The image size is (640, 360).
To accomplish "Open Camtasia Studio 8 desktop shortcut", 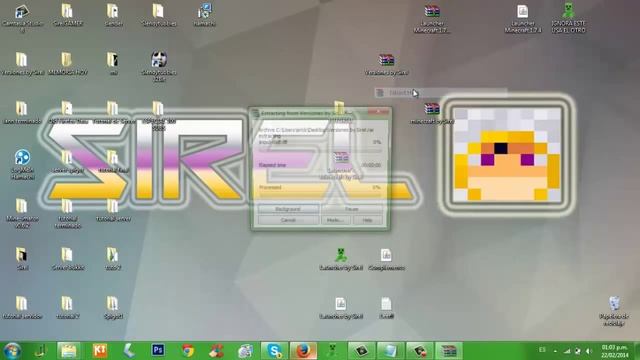I will click(22, 18).
